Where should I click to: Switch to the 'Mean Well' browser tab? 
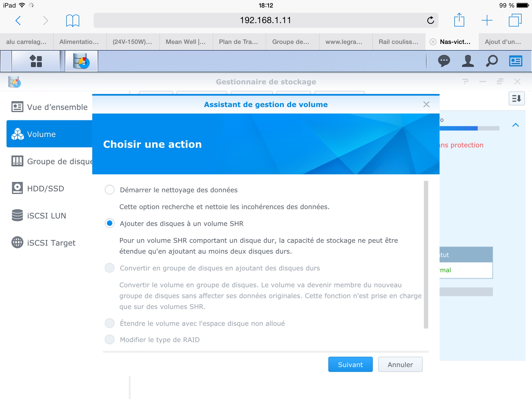click(186, 42)
